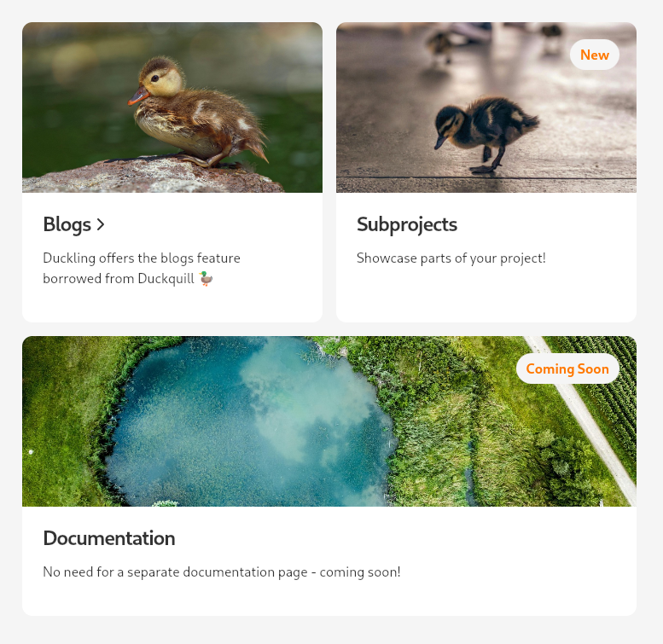Click the Documentation heading

coord(109,538)
